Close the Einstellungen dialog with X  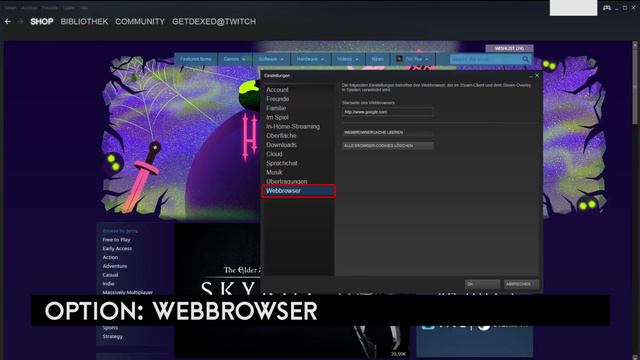pos(537,76)
